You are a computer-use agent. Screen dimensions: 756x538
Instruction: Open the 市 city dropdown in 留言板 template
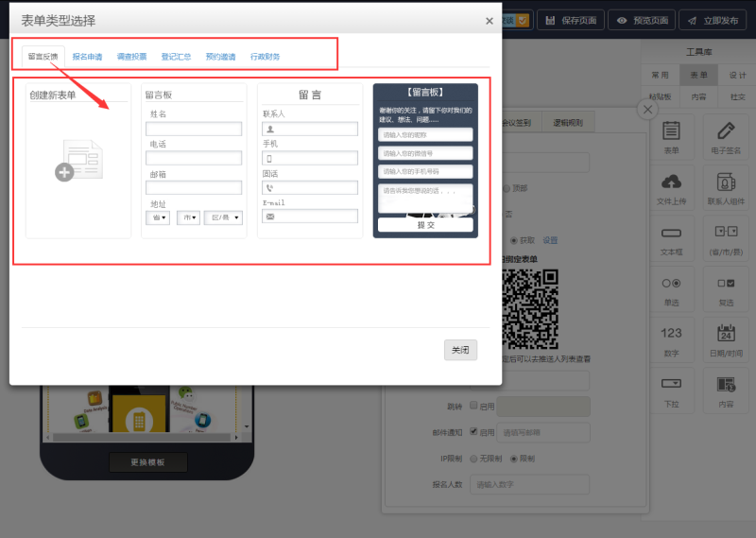188,217
